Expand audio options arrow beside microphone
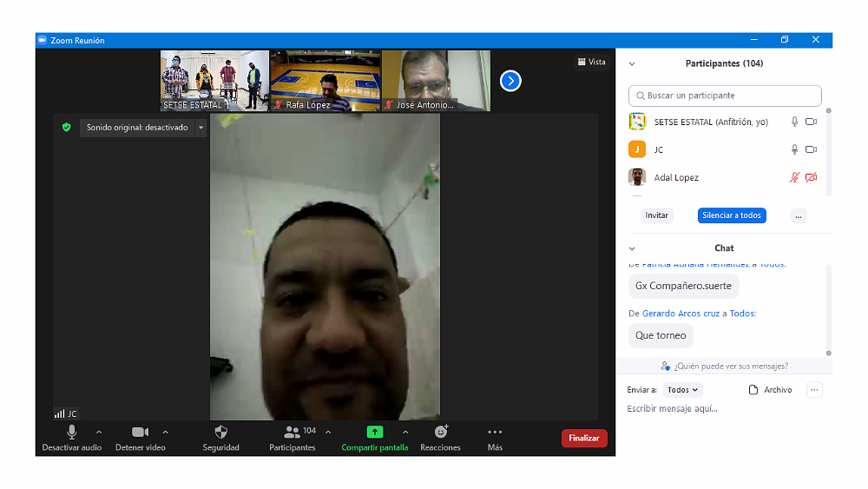Image resolution: width=868 pixels, height=489 pixels. pyautogui.click(x=99, y=432)
